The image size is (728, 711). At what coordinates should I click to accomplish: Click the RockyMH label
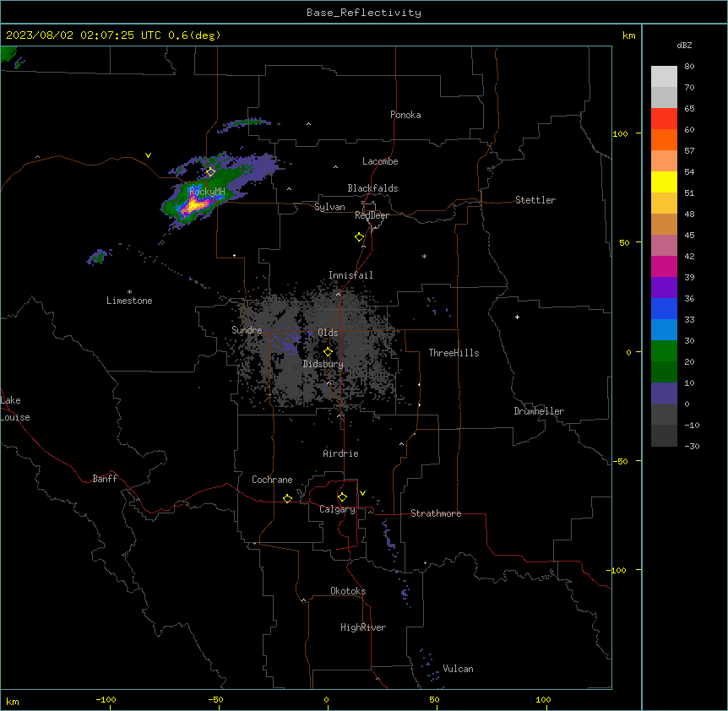[x=207, y=191]
